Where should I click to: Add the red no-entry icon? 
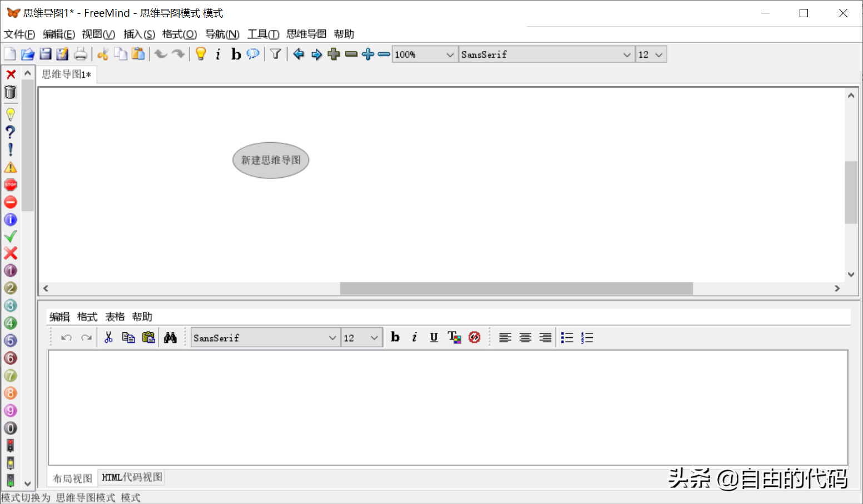point(11,202)
